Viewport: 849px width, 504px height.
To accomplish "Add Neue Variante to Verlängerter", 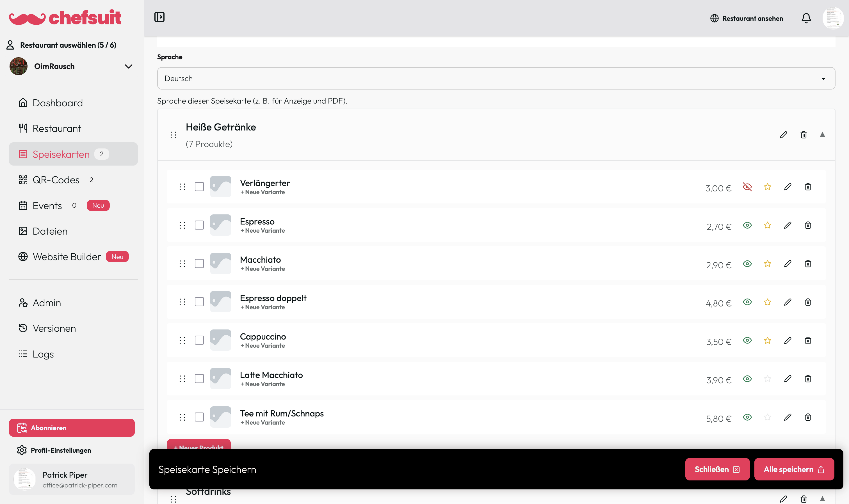I will (x=263, y=192).
